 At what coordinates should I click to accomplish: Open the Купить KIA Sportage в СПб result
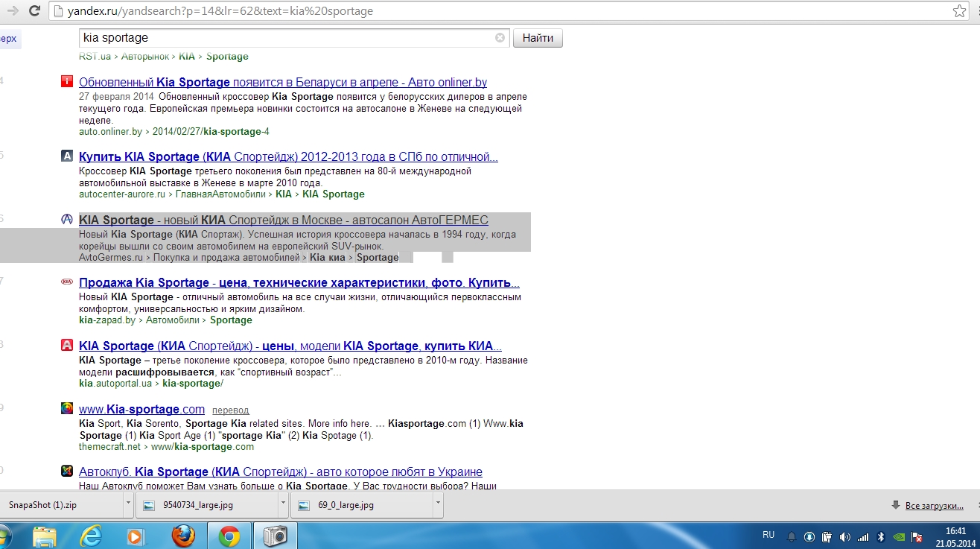(288, 157)
